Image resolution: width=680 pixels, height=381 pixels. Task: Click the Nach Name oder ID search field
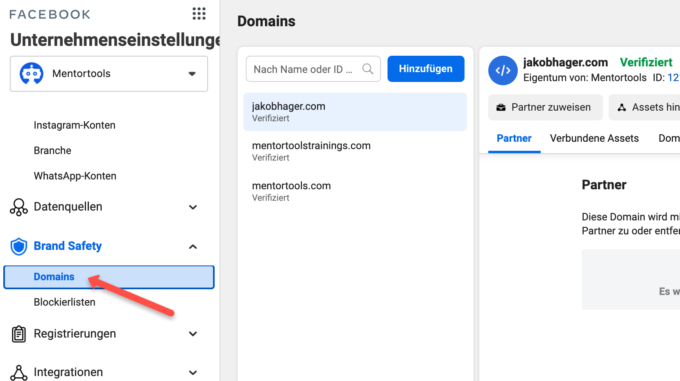coord(313,69)
